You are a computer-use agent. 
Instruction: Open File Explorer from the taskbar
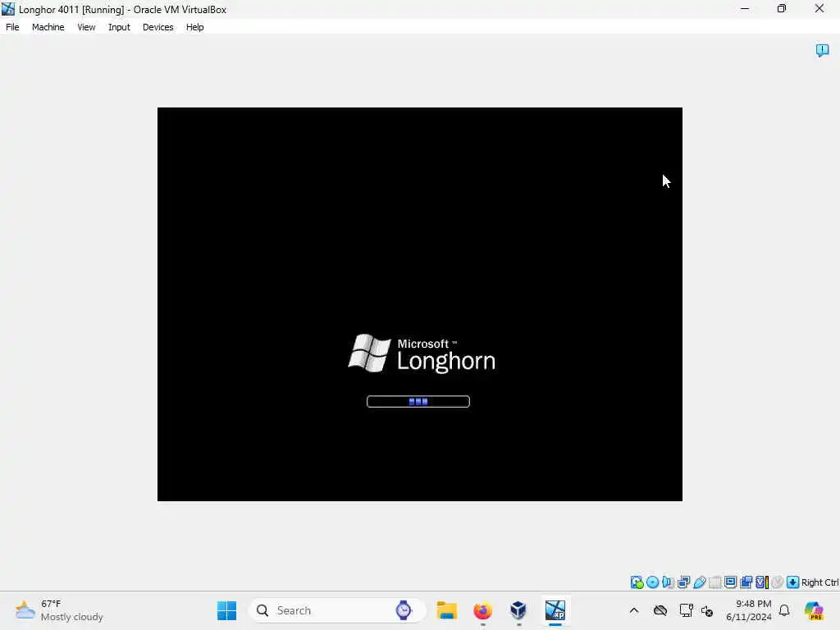coord(447,610)
